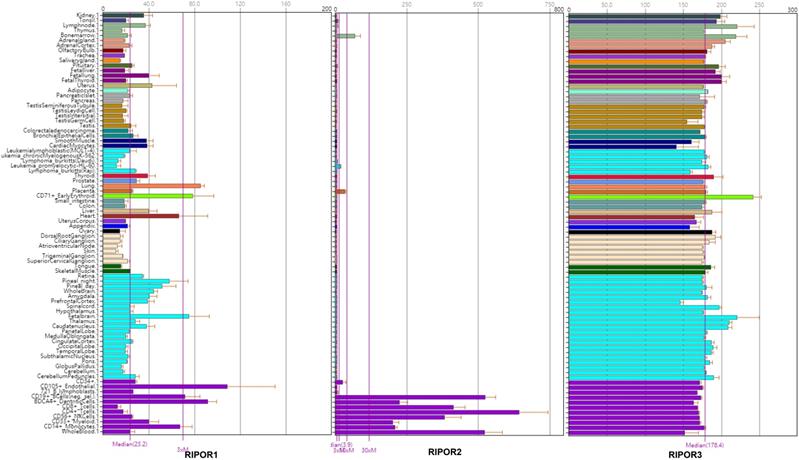Select the TestisSeminiferousTubule label

[61, 105]
